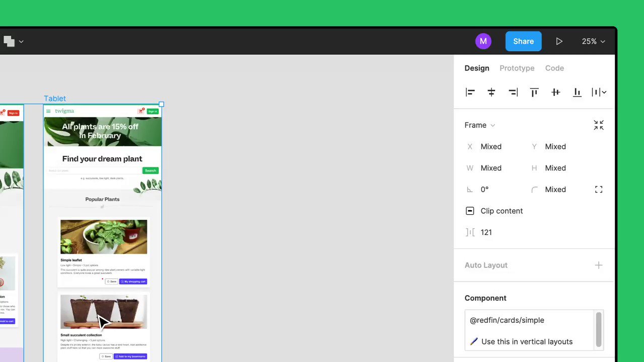This screenshot has height=362, width=644.
Task: Toggle the Clip content checkbox
Action: tap(470, 211)
